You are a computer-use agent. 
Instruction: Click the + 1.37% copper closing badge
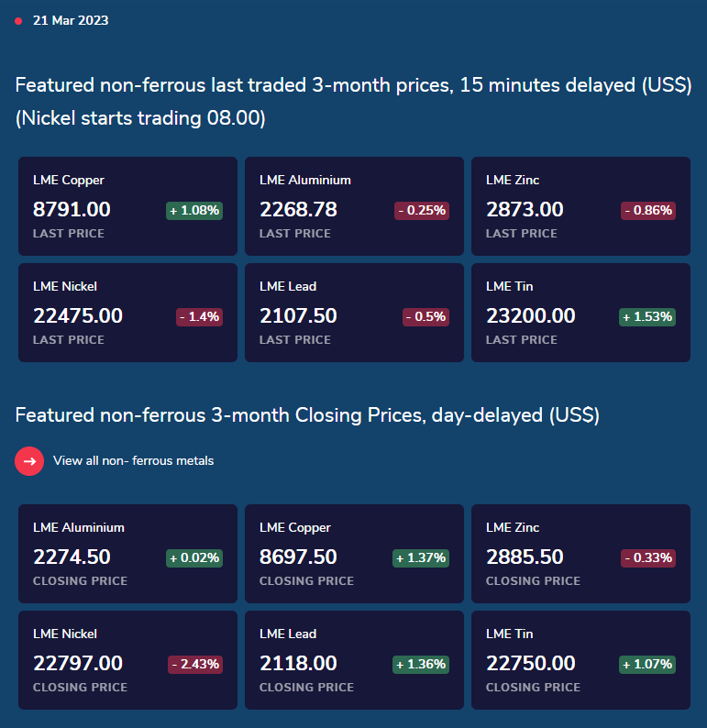tap(421, 557)
